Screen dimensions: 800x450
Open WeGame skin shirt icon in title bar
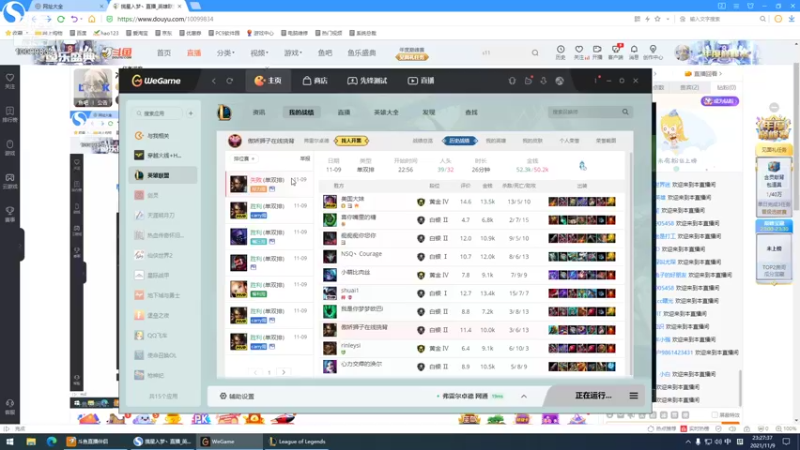tap(512, 81)
